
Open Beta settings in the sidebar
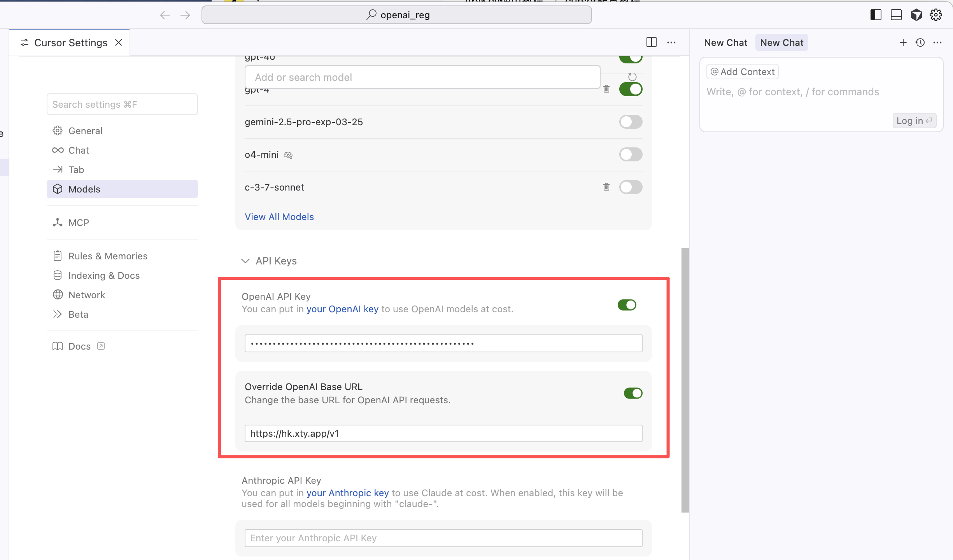tap(78, 314)
